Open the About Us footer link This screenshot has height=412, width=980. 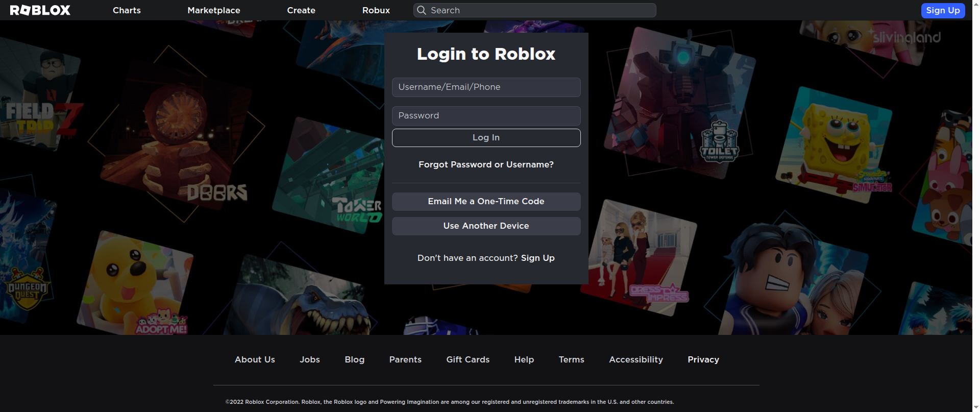pos(255,359)
